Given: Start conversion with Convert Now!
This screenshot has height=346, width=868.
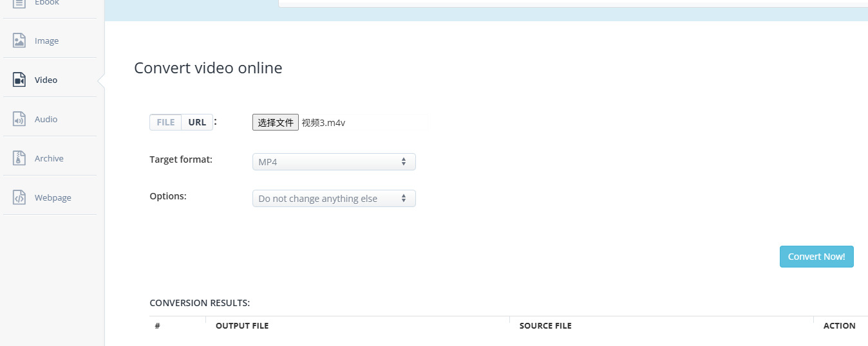Looking at the screenshot, I should (x=816, y=257).
